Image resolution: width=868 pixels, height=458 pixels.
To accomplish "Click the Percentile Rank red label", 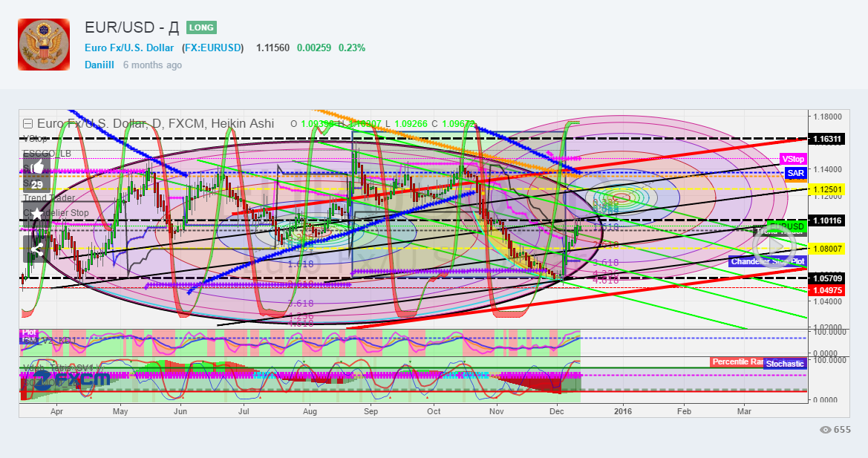I will 737,362.
